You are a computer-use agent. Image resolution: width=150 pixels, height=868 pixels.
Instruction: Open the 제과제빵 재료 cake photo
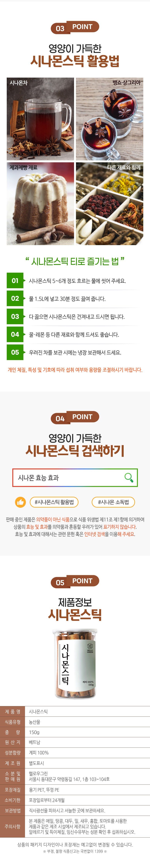click(40, 204)
